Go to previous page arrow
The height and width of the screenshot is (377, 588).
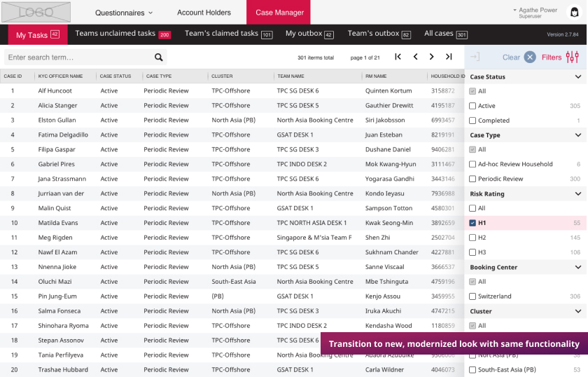(415, 57)
